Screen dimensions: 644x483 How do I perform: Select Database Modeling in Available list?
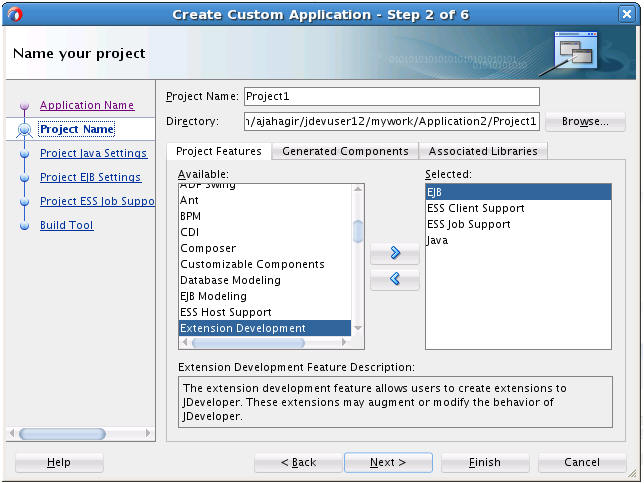click(265, 280)
